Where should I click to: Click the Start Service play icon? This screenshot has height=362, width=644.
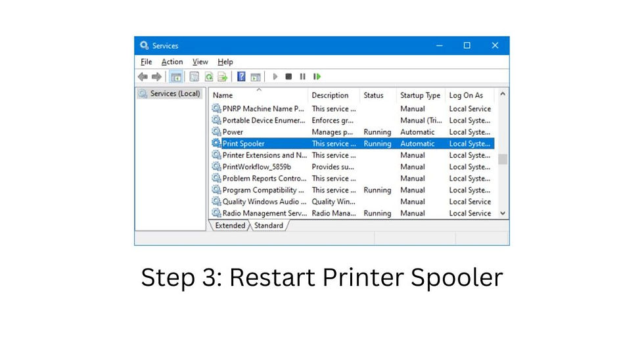275,77
